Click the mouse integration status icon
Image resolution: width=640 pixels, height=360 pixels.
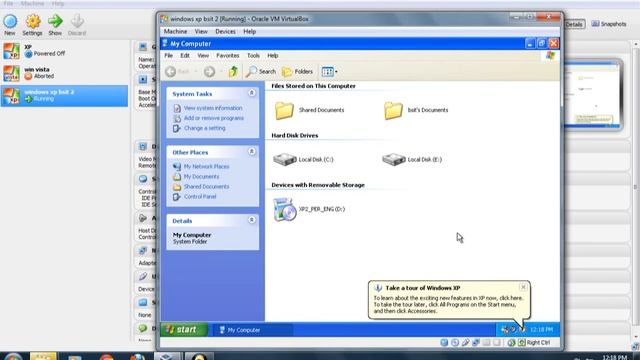click(x=511, y=343)
